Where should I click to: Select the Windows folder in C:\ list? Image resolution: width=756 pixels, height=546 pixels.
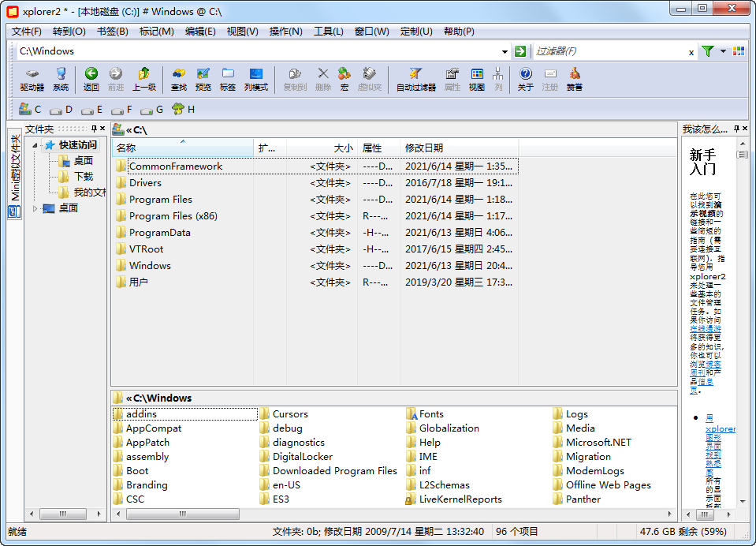tap(315, 266)
